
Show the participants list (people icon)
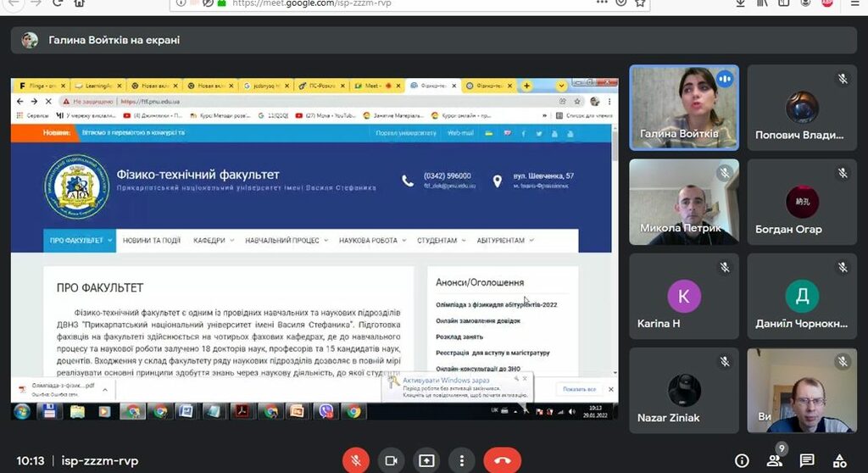774,460
